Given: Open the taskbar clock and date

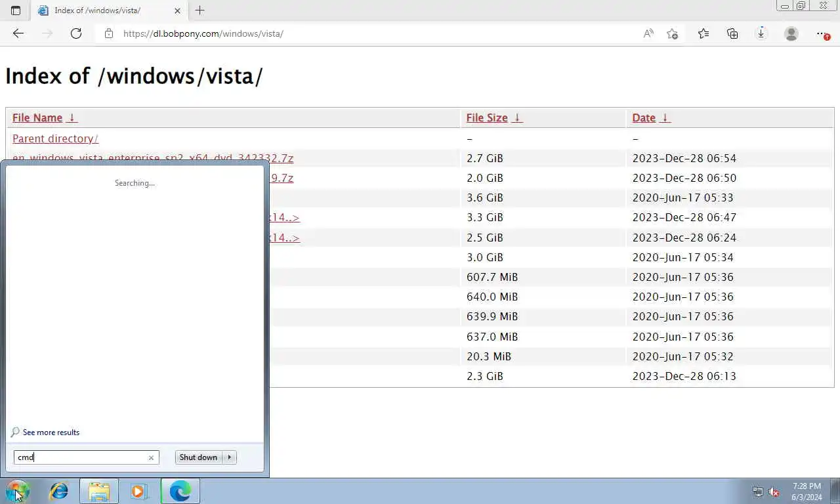Looking at the screenshot, I should (x=807, y=492).
